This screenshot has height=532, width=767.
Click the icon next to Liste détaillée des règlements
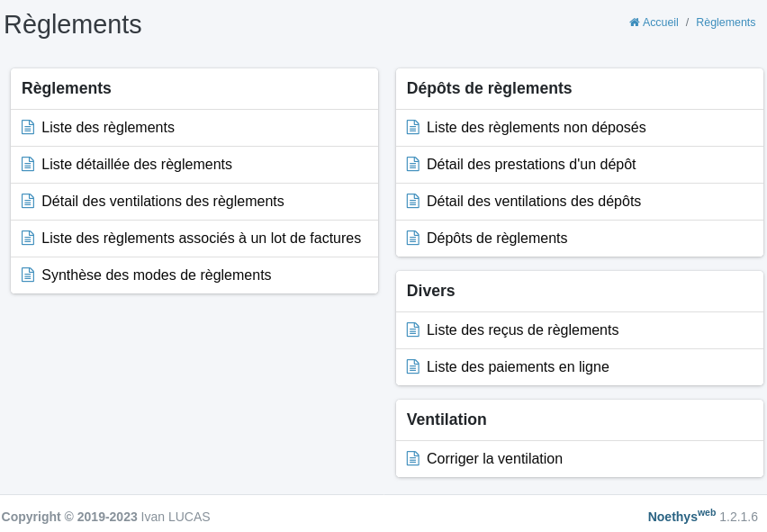point(28,164)
